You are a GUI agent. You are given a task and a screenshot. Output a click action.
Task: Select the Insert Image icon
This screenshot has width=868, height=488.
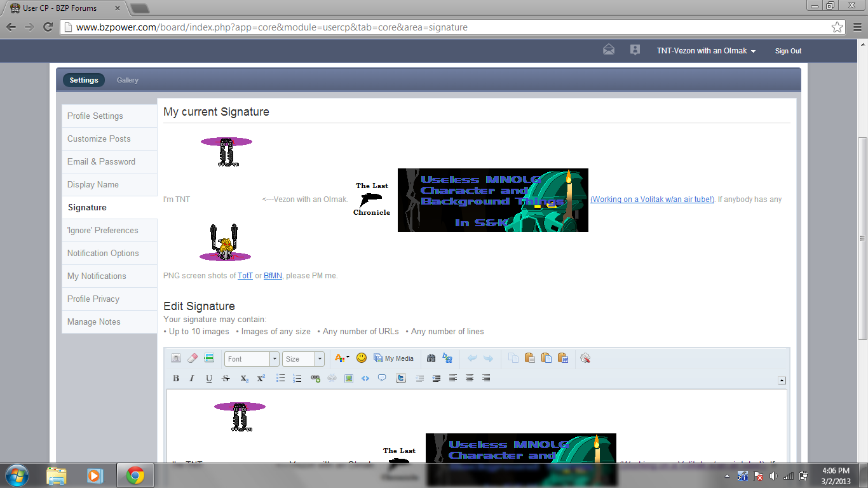[348, 378]
